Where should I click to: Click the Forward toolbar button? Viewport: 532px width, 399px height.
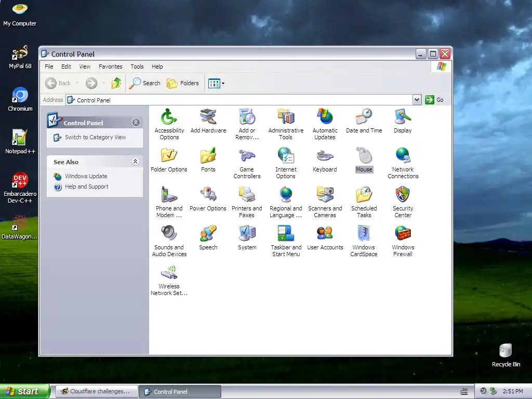tap(91, 83)
